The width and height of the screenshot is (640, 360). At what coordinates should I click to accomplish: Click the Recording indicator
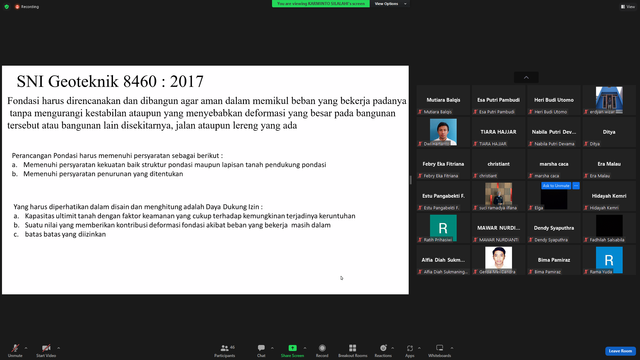[27, 7]
